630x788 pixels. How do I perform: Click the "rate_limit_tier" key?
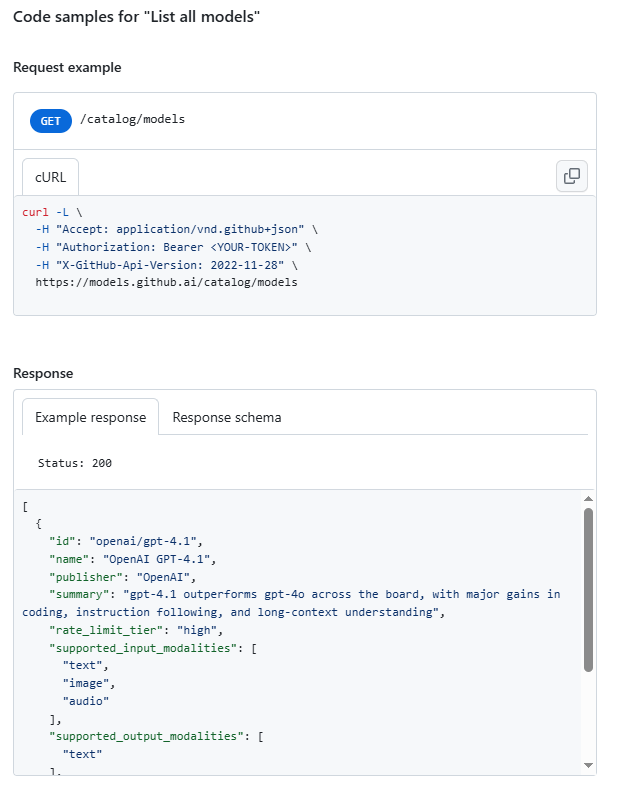tap(106, 630)
